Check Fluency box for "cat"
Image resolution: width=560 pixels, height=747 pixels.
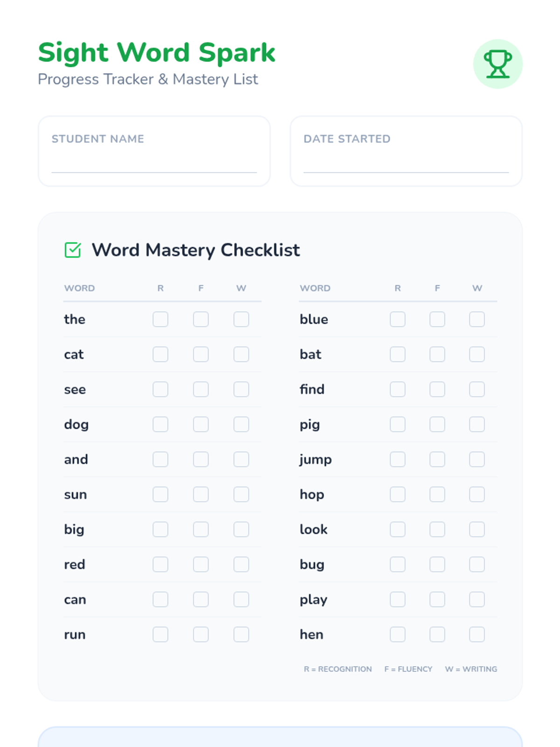(201, 354)
